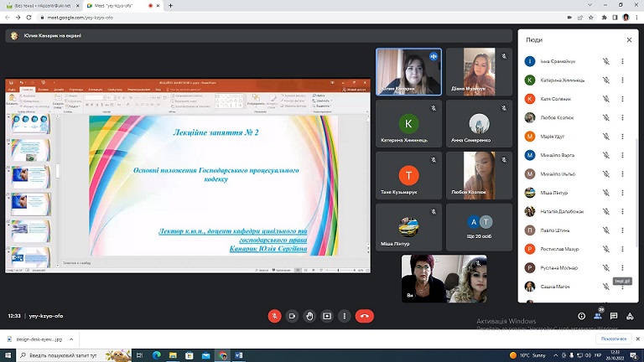Image resolution: width=644 pixels, height=362 pixels.
Task: Open Word from the taskbar
Action: pyautogui.click(x=239, y=355)
